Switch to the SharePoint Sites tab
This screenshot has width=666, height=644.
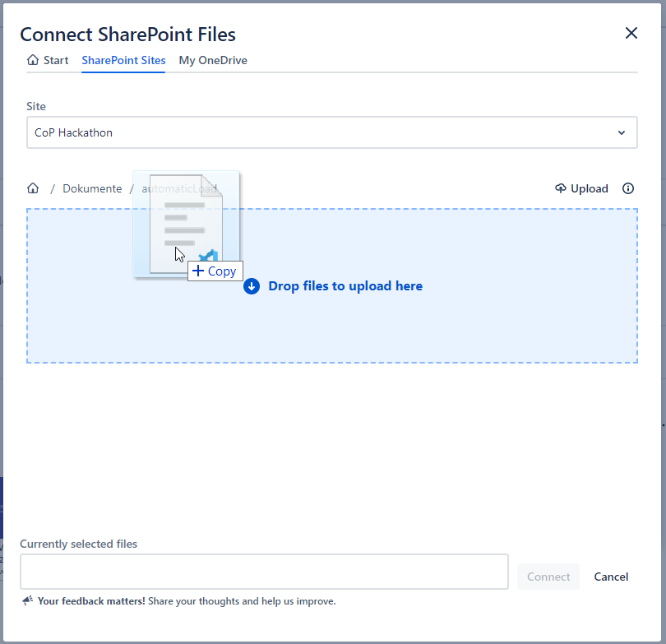(123, 60)
